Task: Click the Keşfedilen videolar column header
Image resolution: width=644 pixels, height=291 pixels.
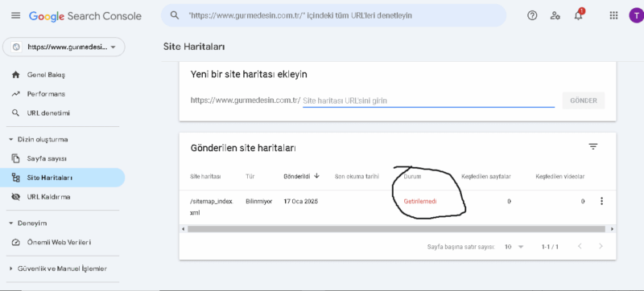Action: click(559, 177)
